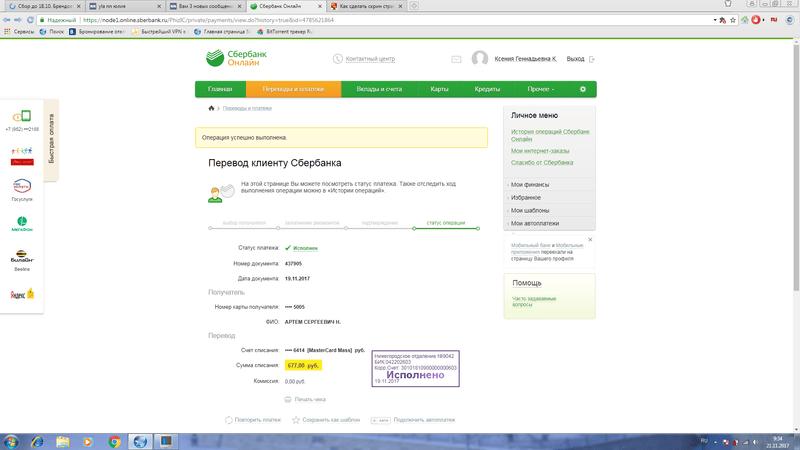The height and width of the screenshot is (450, 800).
Task: Select the Госуслуги quick payment icon
Action: pyautogui.click(x=22, y=186)
